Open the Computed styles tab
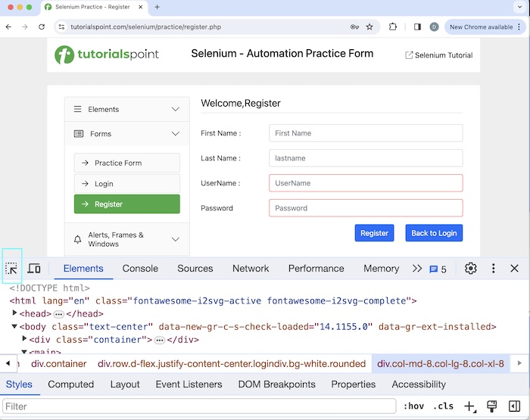 coord(70,384)
